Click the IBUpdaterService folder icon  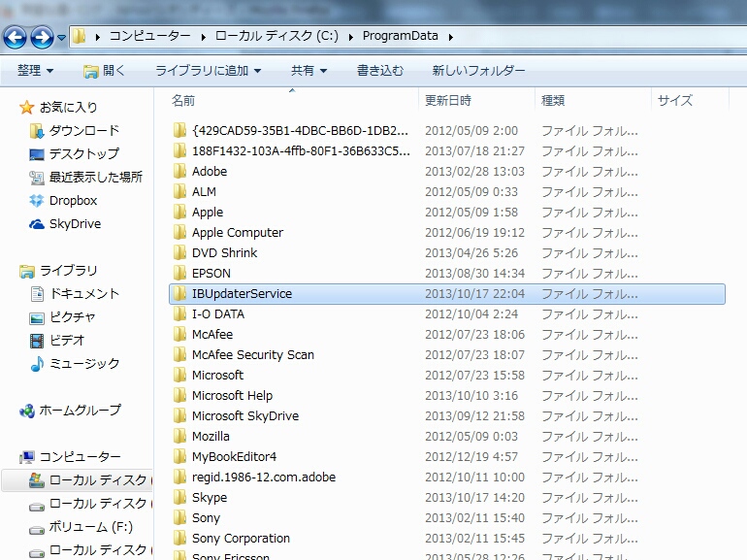coord(179,293)
